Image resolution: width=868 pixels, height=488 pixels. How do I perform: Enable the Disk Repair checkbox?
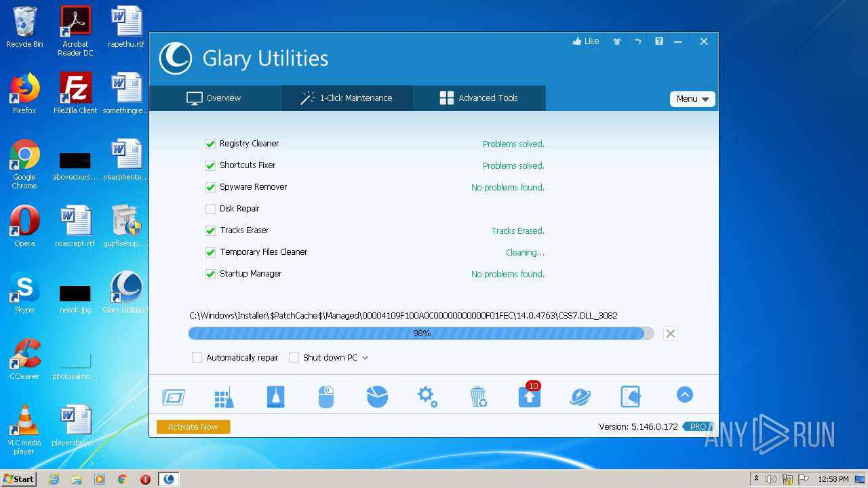pos(210,209)
